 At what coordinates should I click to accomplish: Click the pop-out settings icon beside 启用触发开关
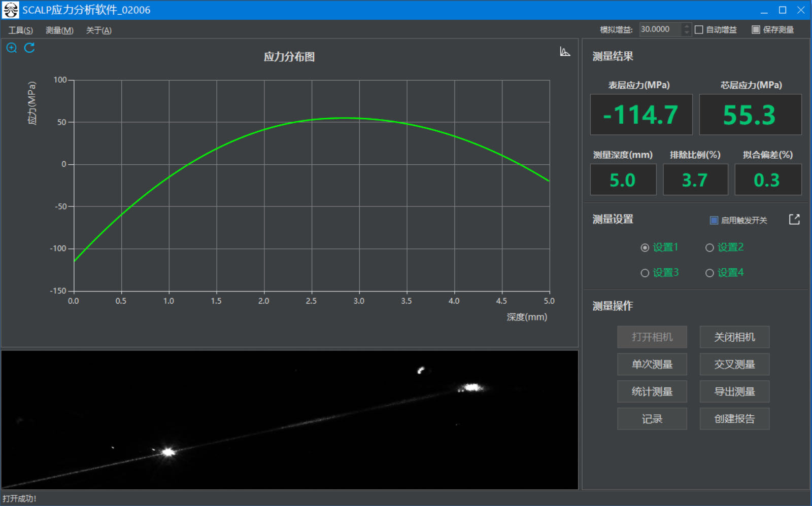pos(794,220)
